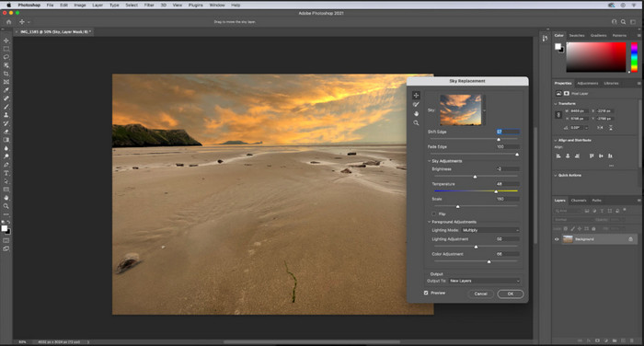Collapse the Foreground Adjustments section

[430, 222]
